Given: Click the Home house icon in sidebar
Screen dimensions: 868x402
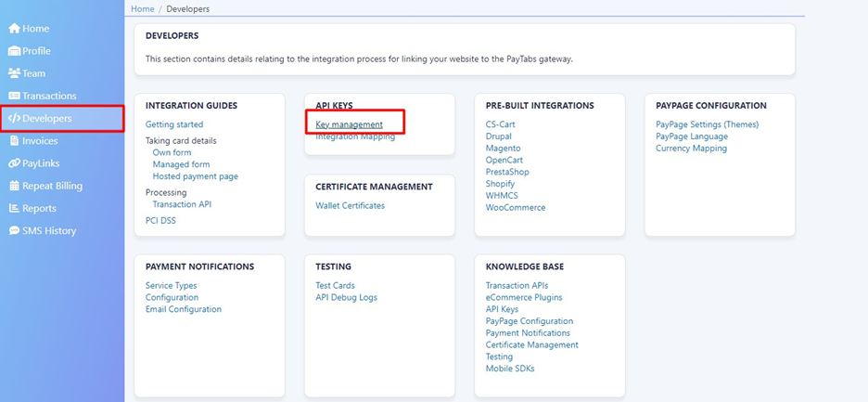Looking at the screenshot, I should coord(14,29).
